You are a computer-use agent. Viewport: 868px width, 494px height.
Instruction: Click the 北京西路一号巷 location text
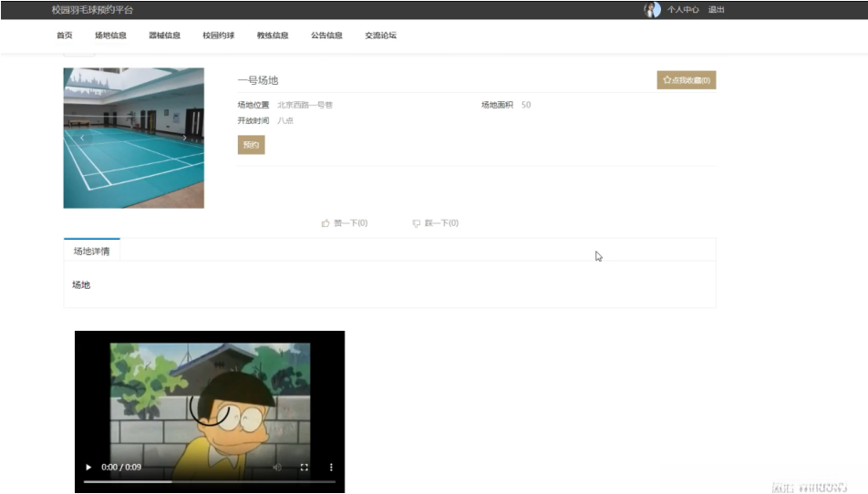click(305, 105)
